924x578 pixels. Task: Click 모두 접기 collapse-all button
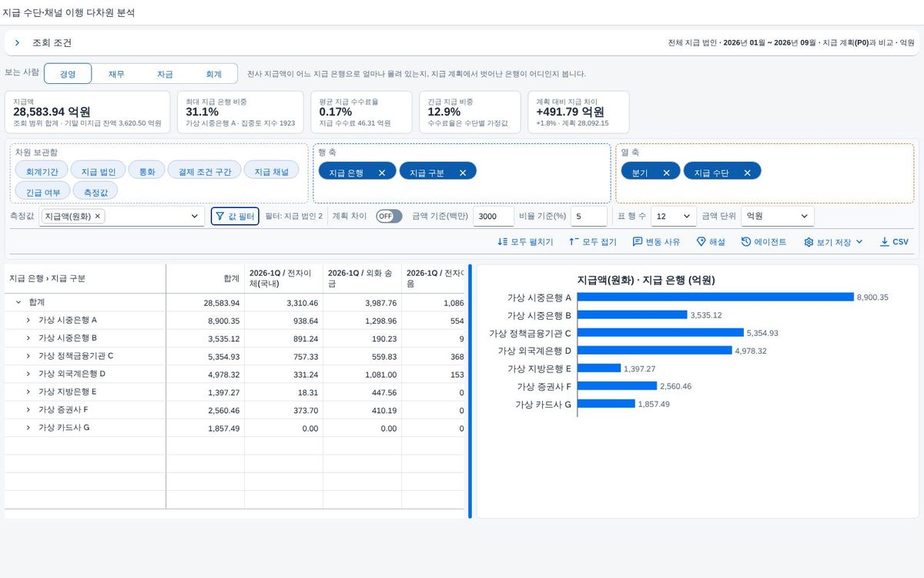[x=592, y=242]
